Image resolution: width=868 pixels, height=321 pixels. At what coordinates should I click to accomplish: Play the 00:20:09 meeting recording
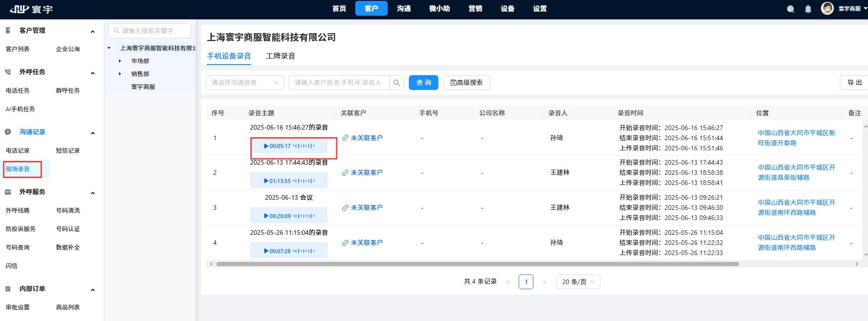click(266, 216)
